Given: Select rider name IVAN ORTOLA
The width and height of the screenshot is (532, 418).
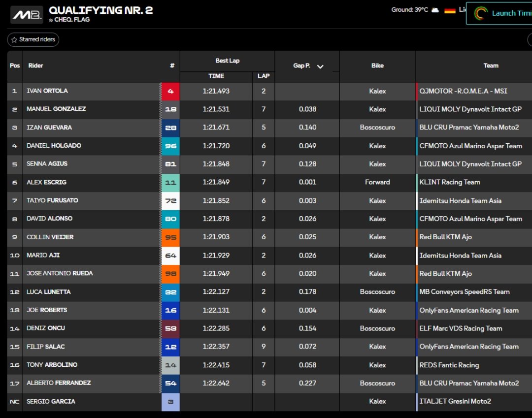Looking at the screenshot, I should [47, 91].
